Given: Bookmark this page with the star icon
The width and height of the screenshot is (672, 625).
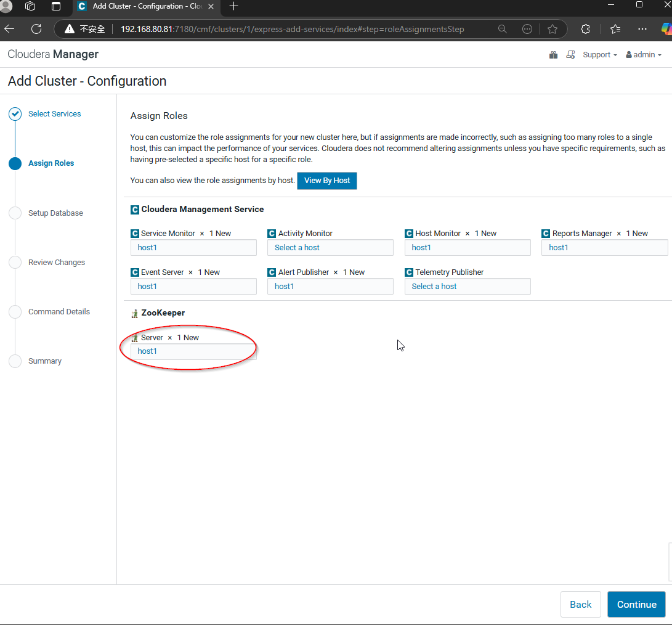Looking at the screenshot, I should (553, 29).
